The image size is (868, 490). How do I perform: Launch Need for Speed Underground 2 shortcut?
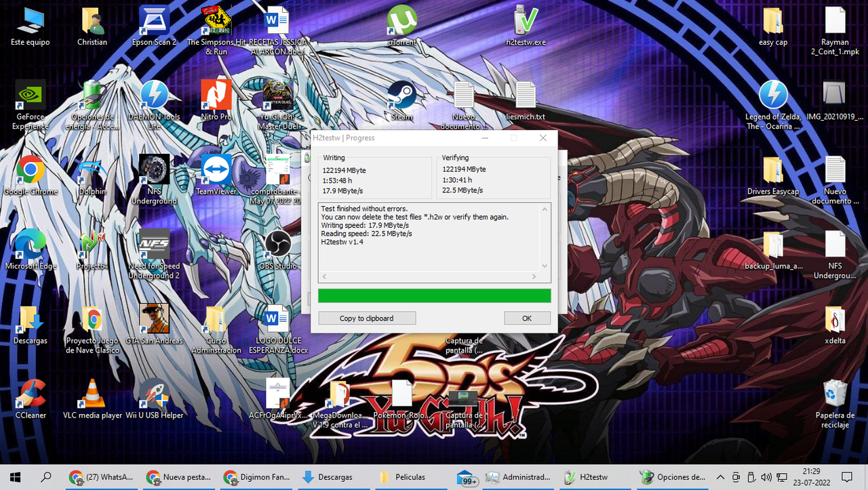click(154, 254)
